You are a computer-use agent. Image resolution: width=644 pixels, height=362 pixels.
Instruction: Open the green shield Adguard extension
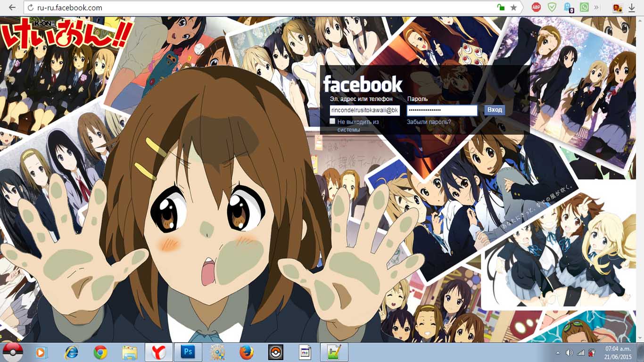tap(552, 8)
